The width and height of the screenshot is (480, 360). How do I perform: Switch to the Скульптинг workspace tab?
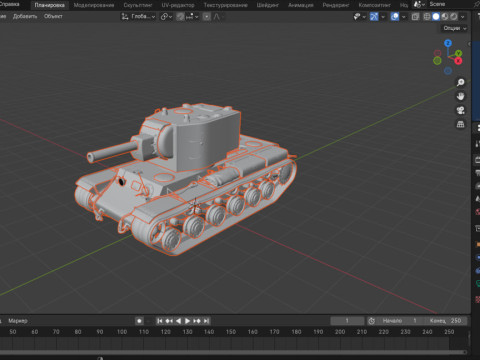(138, 5)
